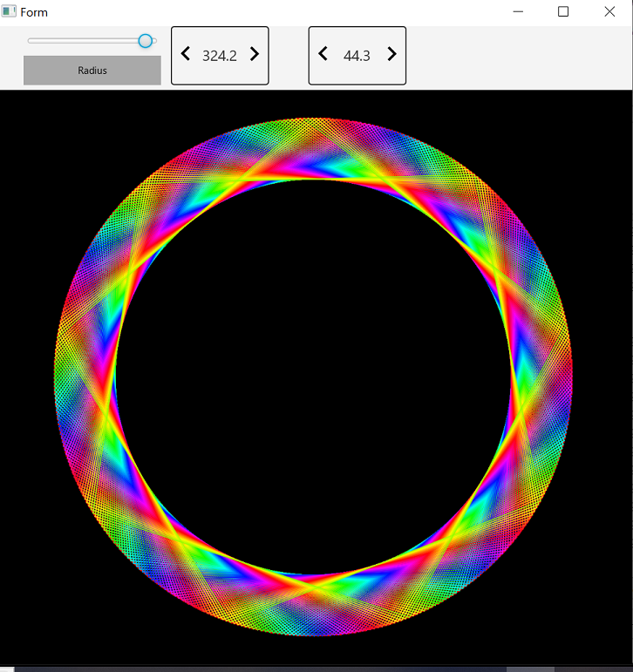This screenshot has height=672, width=633.
Task: Minimize the Form window
Action: pos(518,11)
